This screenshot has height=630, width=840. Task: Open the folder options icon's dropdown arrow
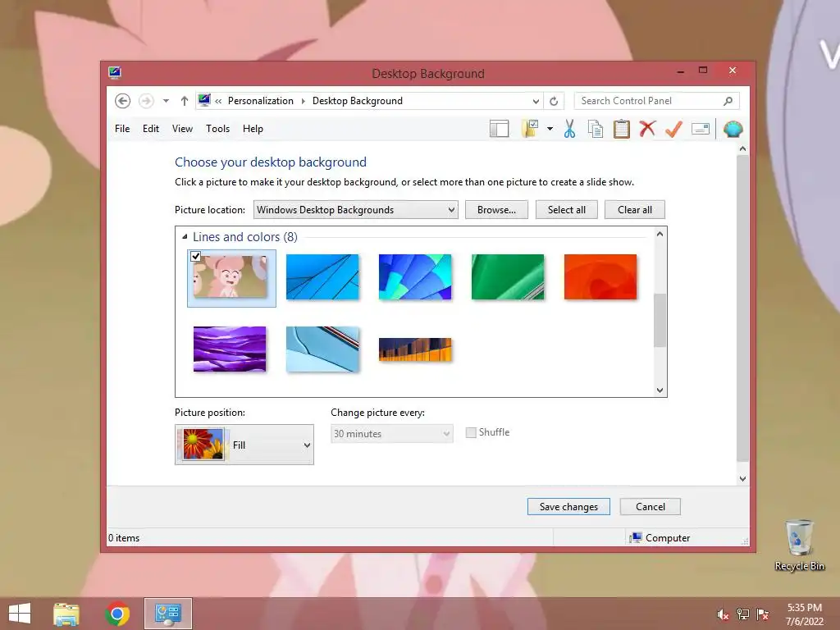click(x=550, y=129)
